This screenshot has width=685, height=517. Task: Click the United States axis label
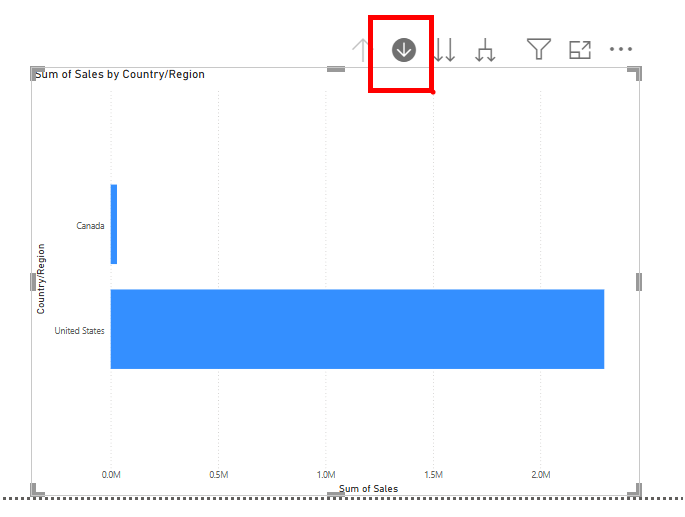(79, 331)
